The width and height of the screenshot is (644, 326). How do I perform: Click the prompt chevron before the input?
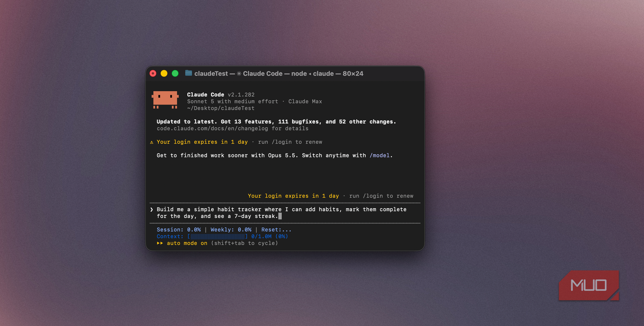[151, 209]
